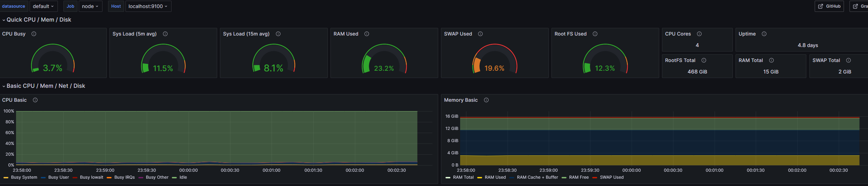Click the 8.1% Sys Load gauge value
This screenshot has height=186, width=868.
[x=274, y=68]
